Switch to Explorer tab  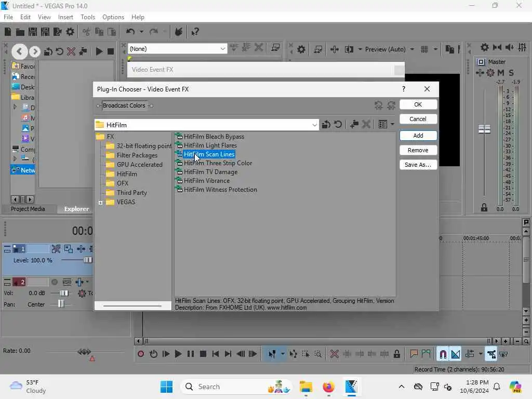pyautogui.click(x=76, y=209)
